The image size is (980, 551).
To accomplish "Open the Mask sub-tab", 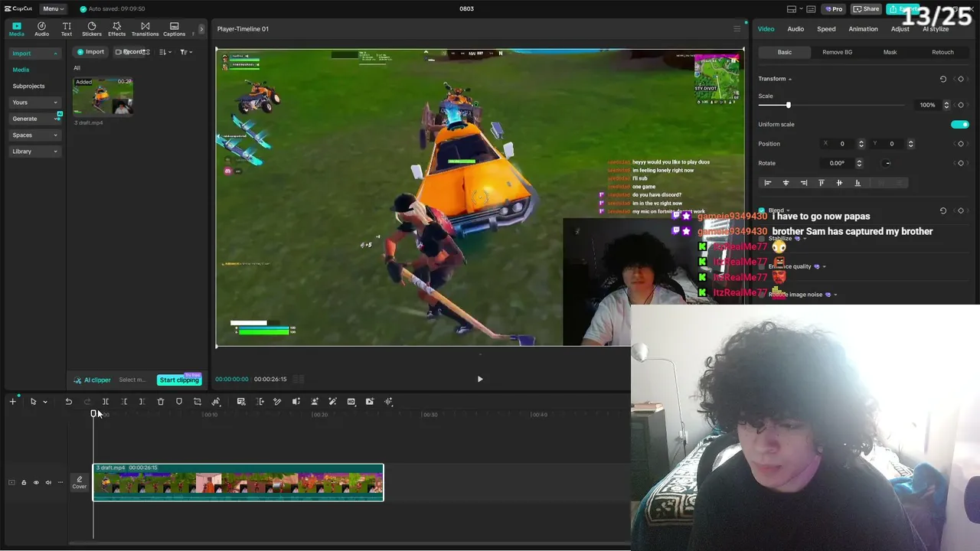I will click(x=890, y=52).
